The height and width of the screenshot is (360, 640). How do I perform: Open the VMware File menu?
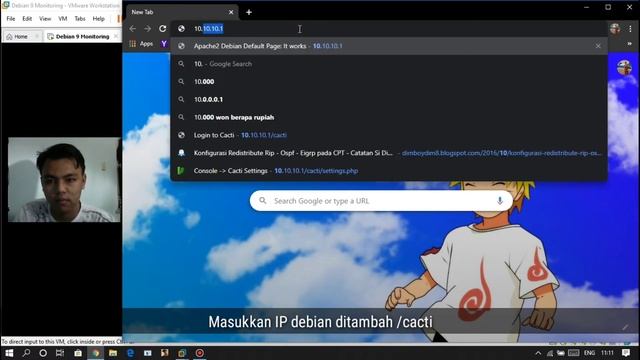point(11,19)
